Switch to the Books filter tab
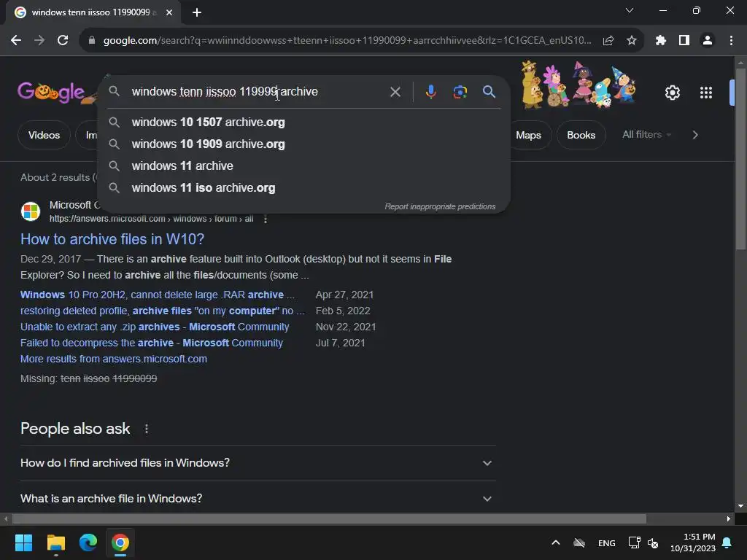The image size is (747, 560). (581, 135)
